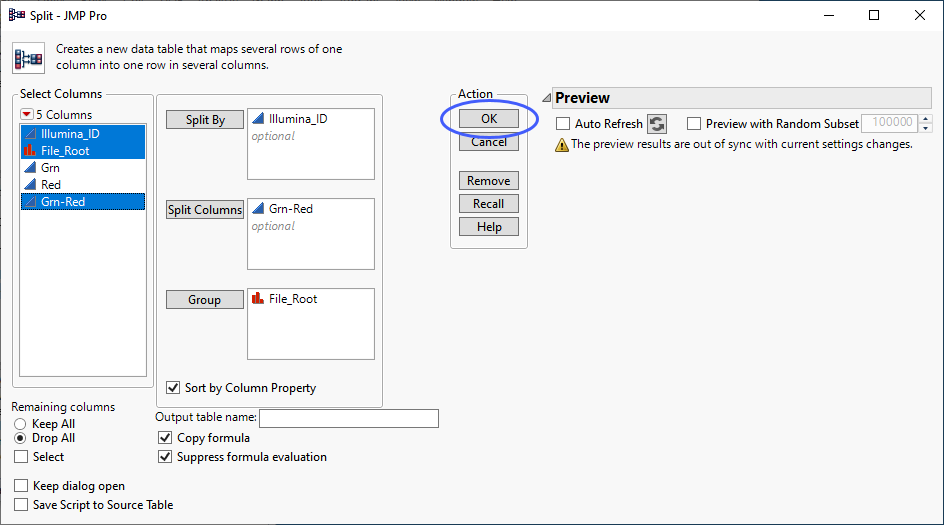The image size is (944, 525).
Task: Click the Split dialog icon at top left
Action: point(27,58)
